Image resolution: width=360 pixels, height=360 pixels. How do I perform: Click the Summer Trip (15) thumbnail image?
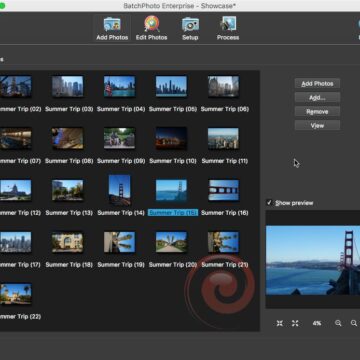[x=172, y=190]
